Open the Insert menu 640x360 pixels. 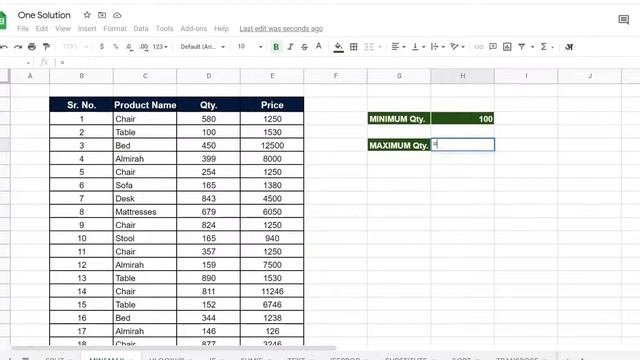(x=87, y=29)
